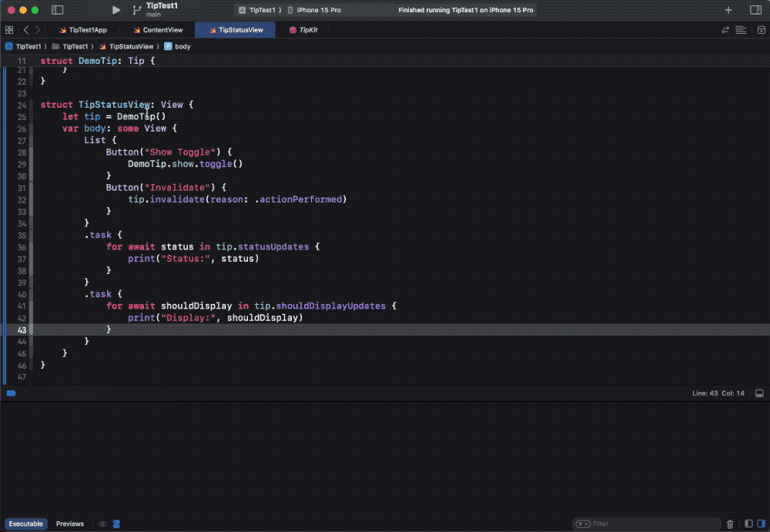The width and height of the screenshot is (770, 532).
Task: Click the "Show Toggle" string
Action: [x=180, y=152]
